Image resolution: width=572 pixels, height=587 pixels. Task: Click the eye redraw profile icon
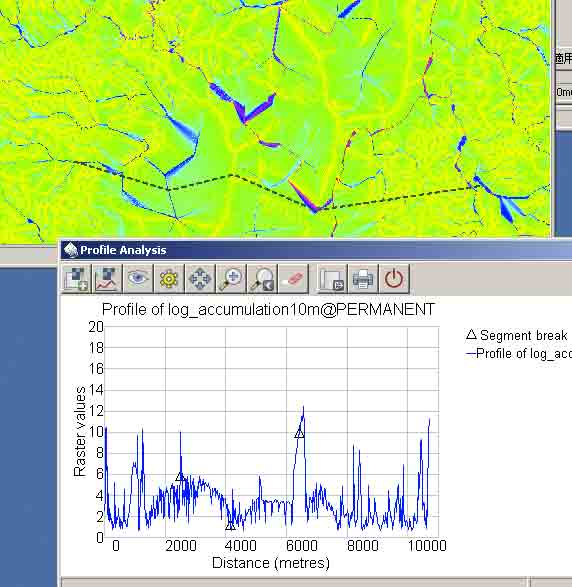(x=138, y=279)
